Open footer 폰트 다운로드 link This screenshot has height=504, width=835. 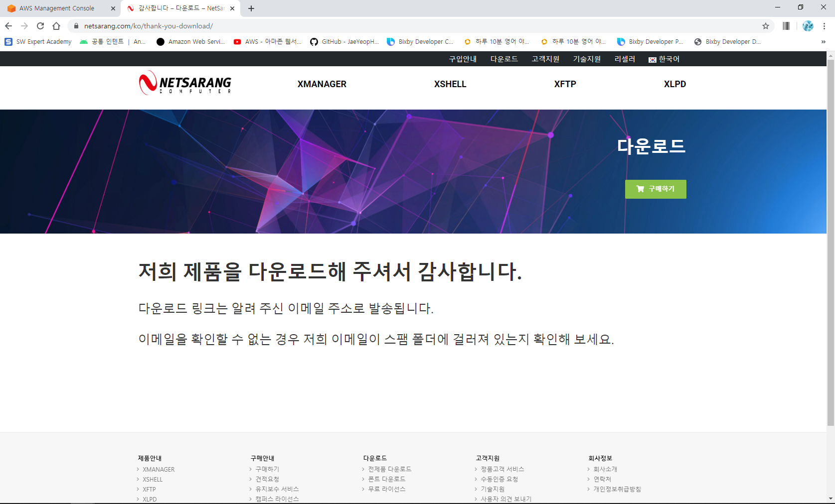(387, 479)
